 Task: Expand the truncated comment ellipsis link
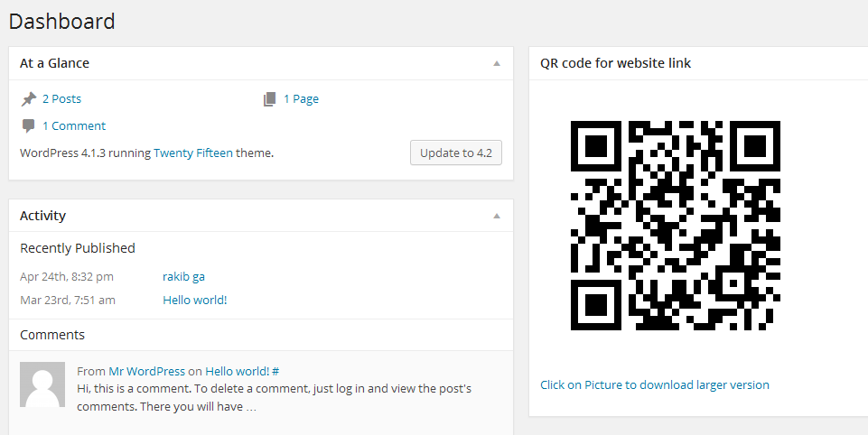coord(251,407)
